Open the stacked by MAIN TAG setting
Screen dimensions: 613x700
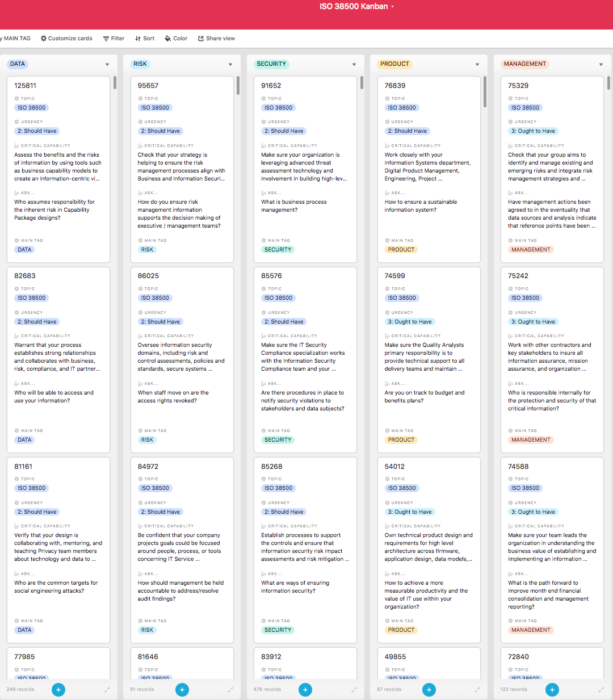(16, 39)
